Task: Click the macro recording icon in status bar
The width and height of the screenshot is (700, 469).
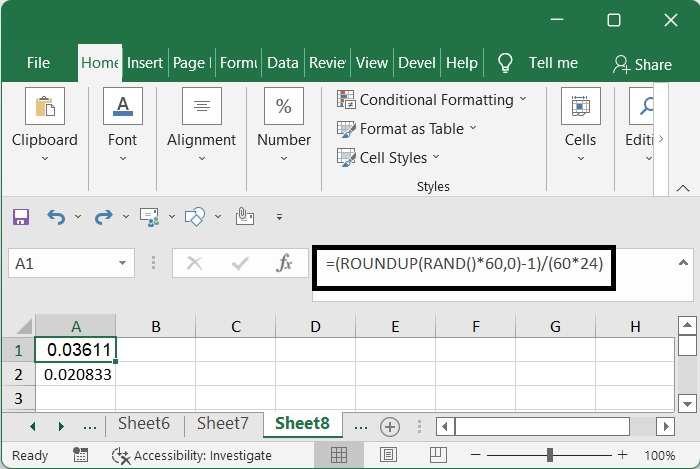Action: click(x=80, y=455)
